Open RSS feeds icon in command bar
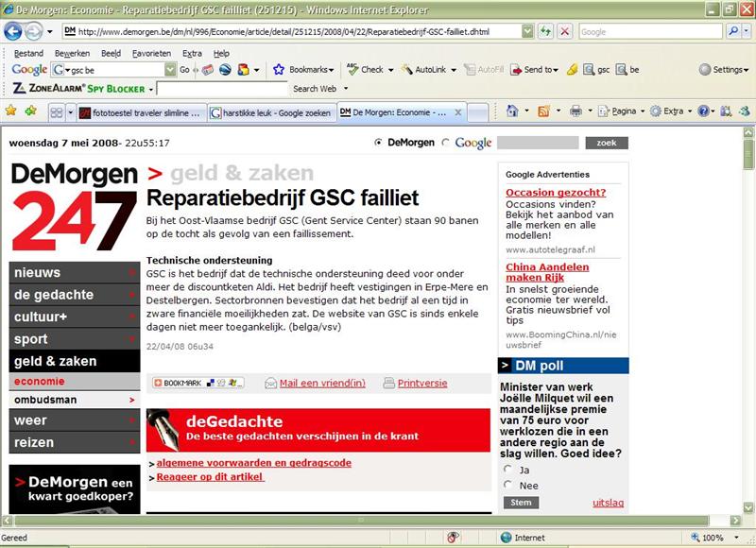756x548 pixels. point(544,111)
